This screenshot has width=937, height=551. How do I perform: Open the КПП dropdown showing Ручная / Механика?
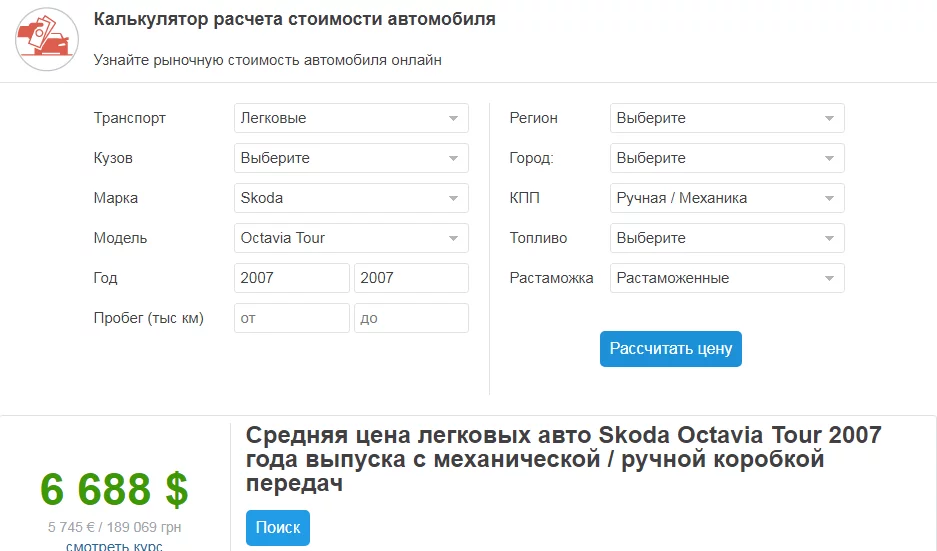click(727, 198)
